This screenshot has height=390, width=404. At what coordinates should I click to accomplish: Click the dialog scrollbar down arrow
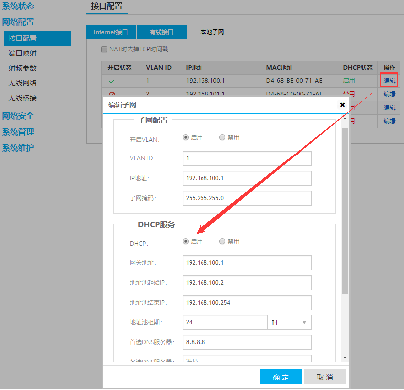(x=345, y=358)
